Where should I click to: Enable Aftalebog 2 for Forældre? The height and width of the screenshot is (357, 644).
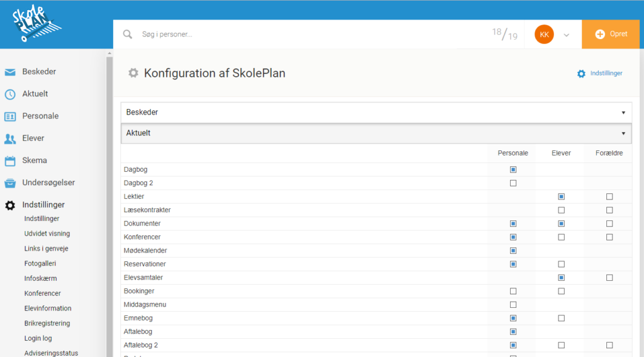(x=609, y=345)
